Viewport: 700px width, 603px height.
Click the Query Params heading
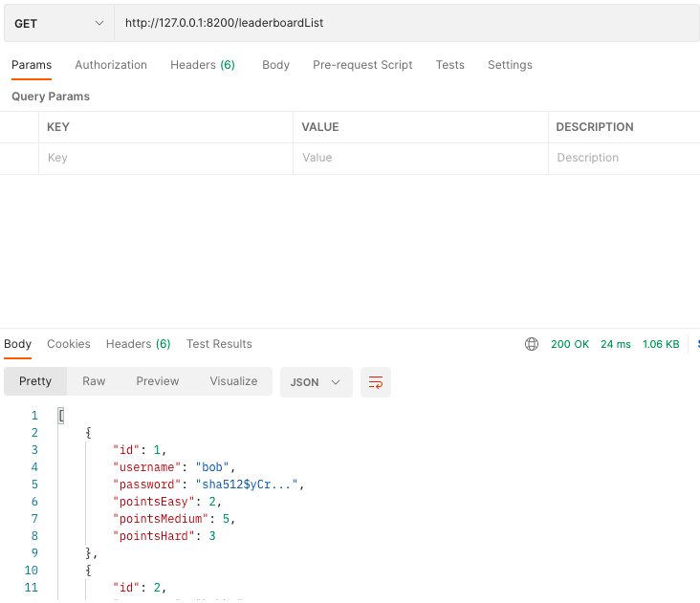(x=51, y=97)
